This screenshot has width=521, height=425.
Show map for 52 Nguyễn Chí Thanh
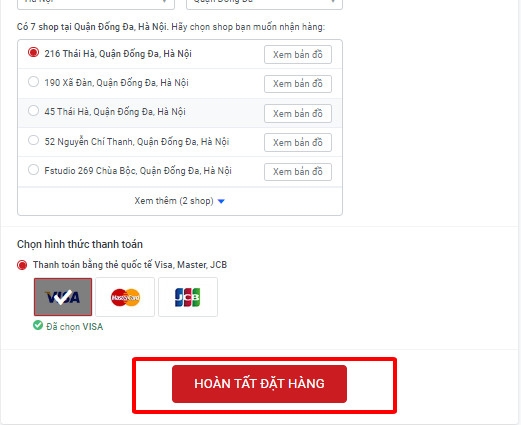[x=298, y=142]
